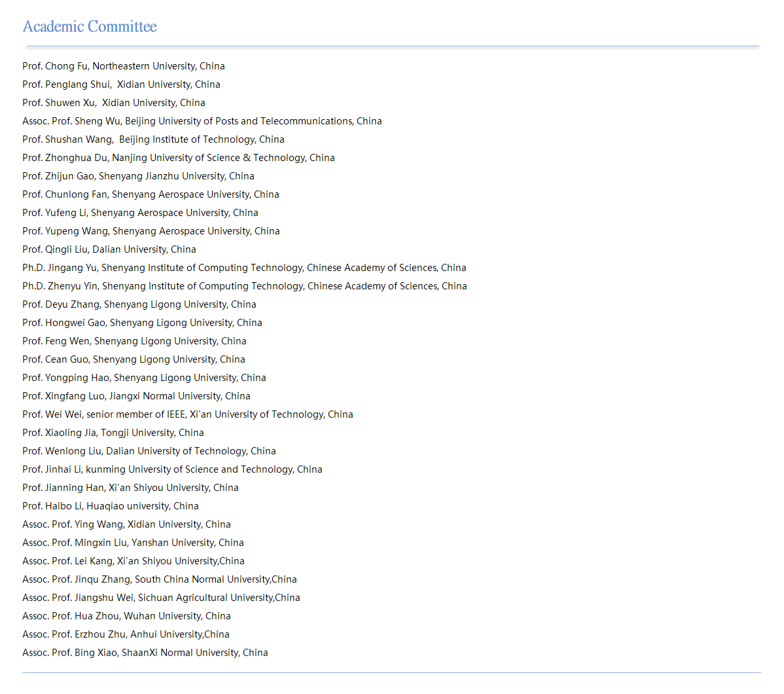The image size is (784, 694).
Task: Click the Prof. Feng Wen entry
Action: coord(135,341)
